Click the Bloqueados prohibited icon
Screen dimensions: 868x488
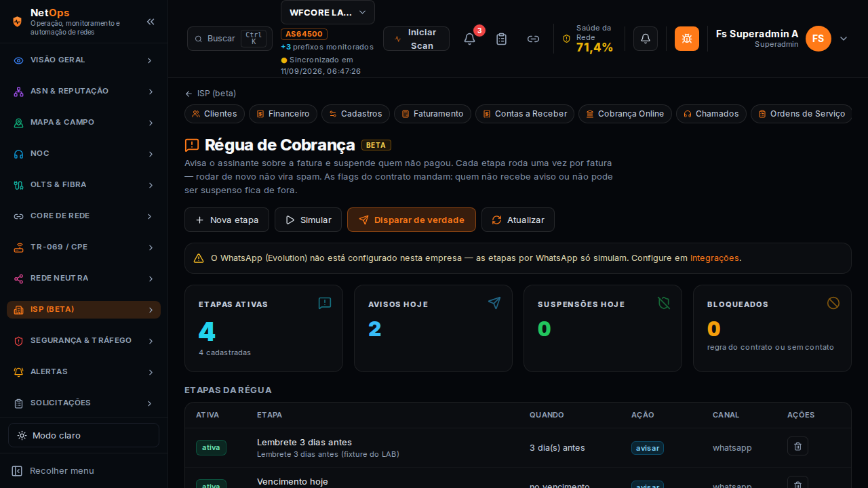point(833,303)
